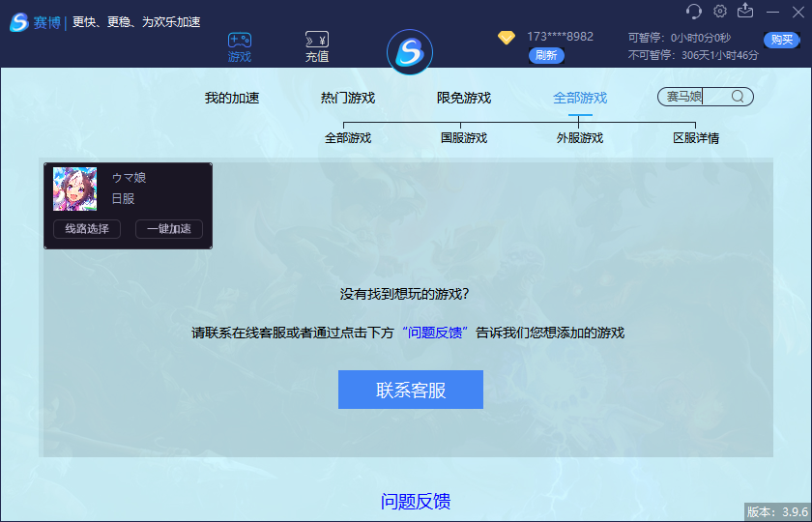Click the ウマ娘 game thumbnail

[74, 188]
